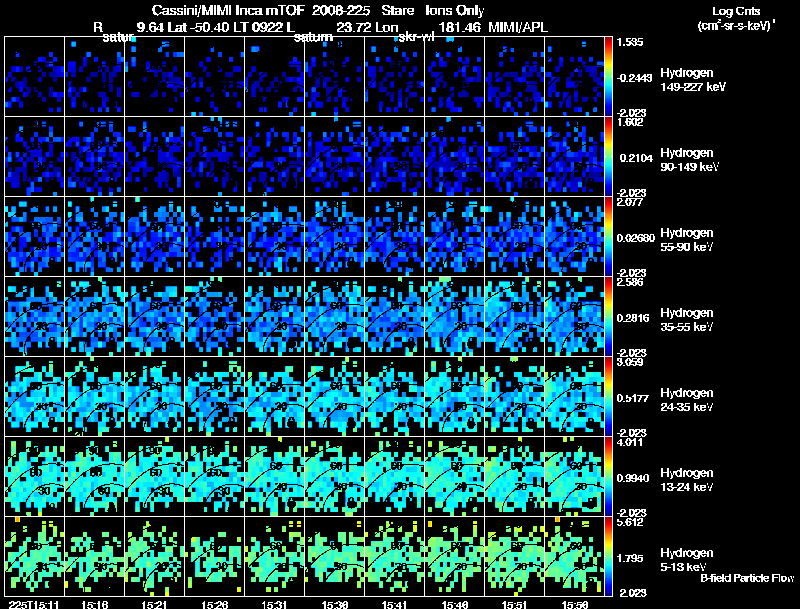Open the 225T15:11 panel in the 5-13 keV row
Image resolution: width=800 pixels, height=609 pixels.
[35, 557]
